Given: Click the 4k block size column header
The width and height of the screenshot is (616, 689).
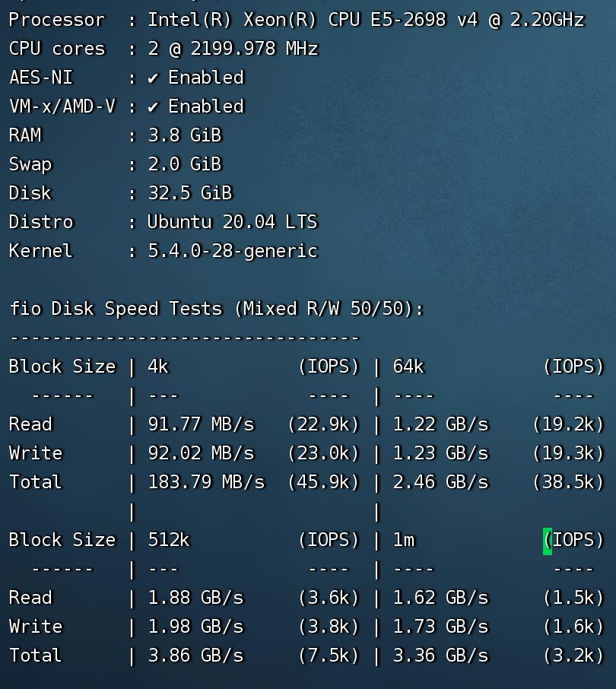Looking at the screenshot, I should [158, 367].
